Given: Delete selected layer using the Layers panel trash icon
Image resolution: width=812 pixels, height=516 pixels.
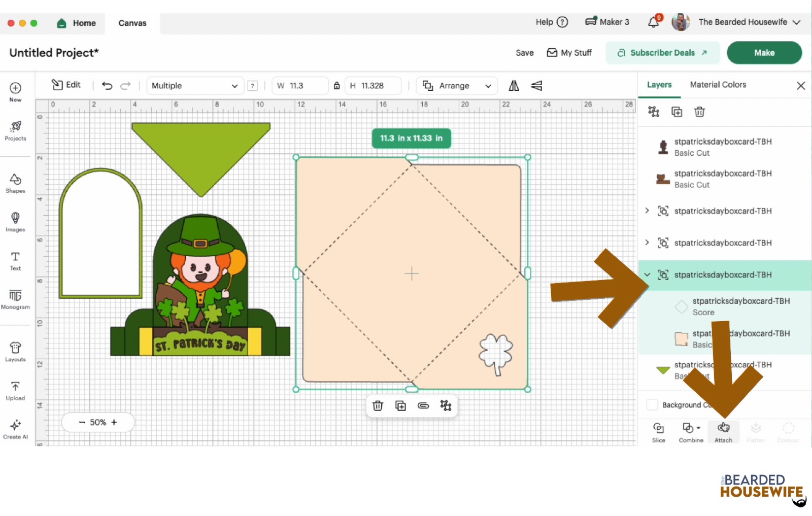Looking at the screenshot, I should [x=699, y=112].
